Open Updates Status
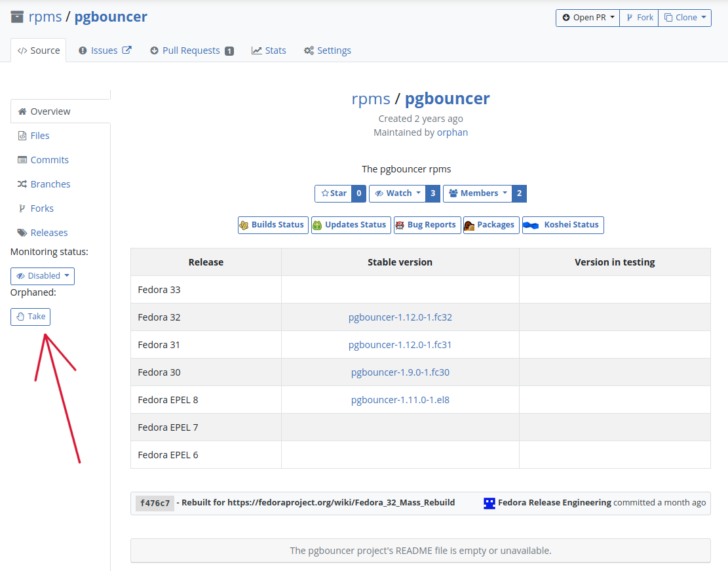The image size is (728, 571). pos(351,225)
